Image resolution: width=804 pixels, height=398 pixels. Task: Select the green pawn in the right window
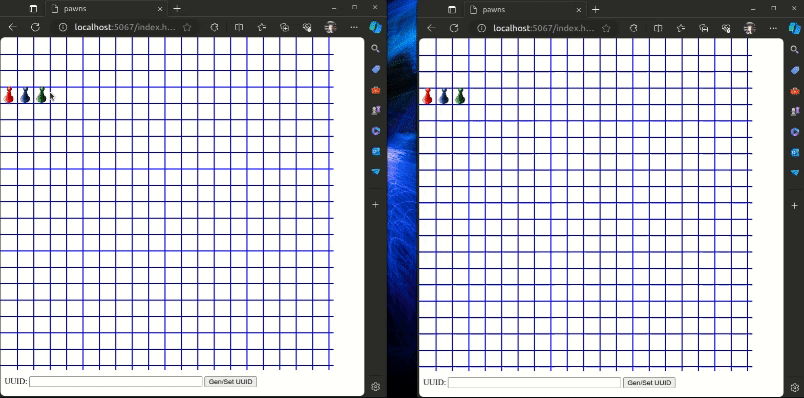tap(460, 96)
